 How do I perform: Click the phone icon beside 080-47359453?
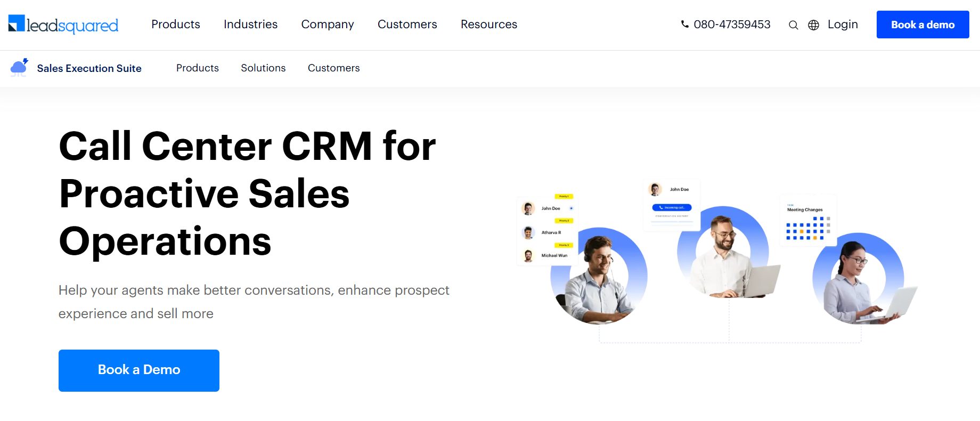(684, 24)
